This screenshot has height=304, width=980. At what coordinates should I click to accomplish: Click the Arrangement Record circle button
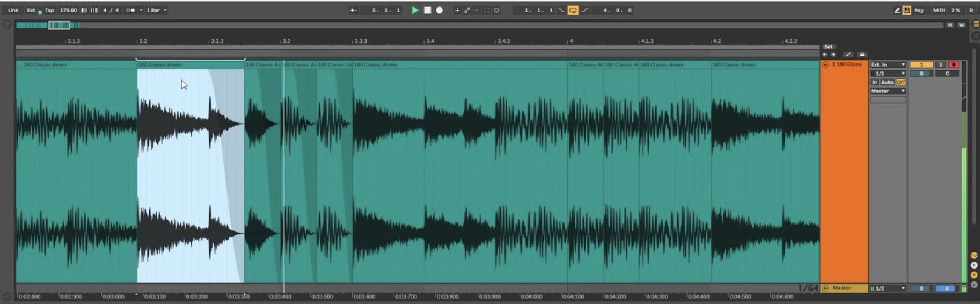click(x=440, y=10)
